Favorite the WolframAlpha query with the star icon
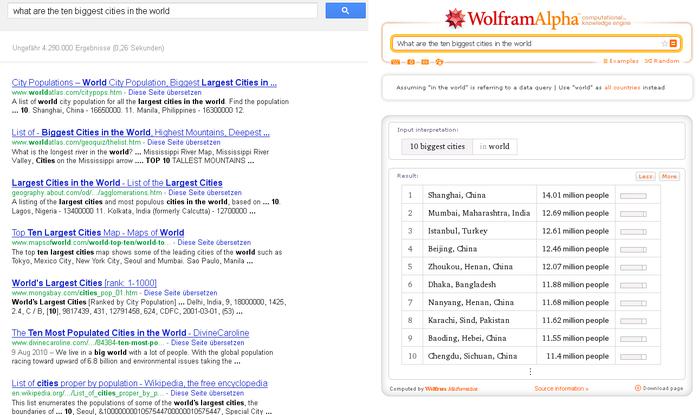The height and width of the screenshot is (415, 699). [x=664, y=43]
